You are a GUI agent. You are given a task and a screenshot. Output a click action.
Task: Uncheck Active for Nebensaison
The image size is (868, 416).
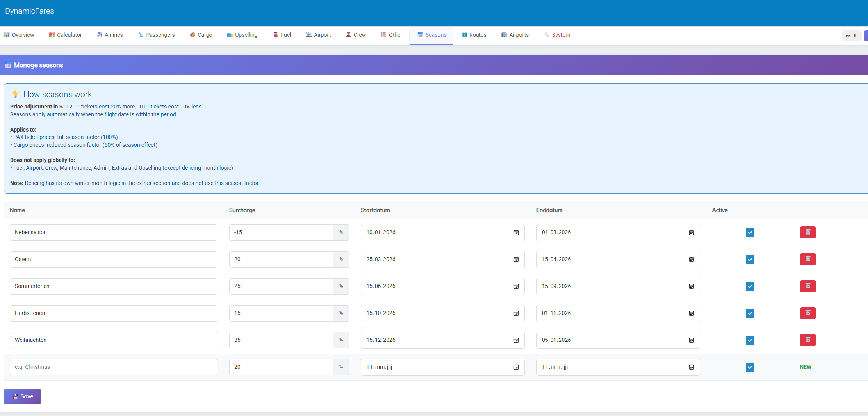[x=750, y=233]
